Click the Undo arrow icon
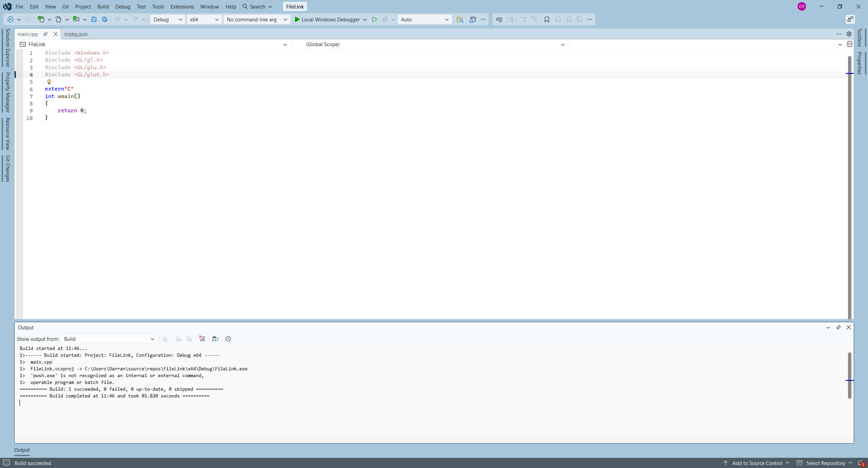 pos(117,19)
